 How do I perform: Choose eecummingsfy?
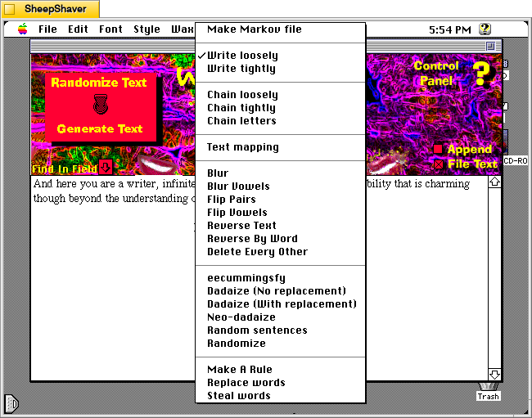click(280, 278)
